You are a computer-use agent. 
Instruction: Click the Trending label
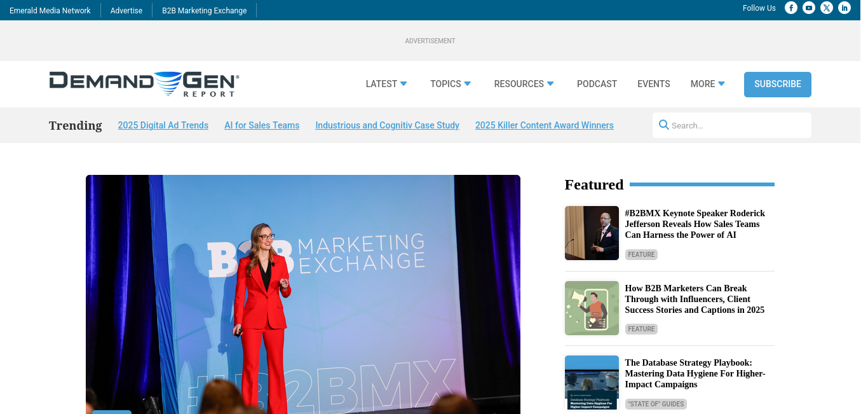click(x=76, y=125)
